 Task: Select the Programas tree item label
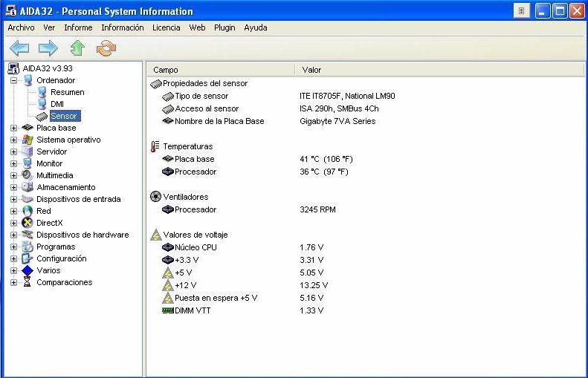[x=56, y=247]
